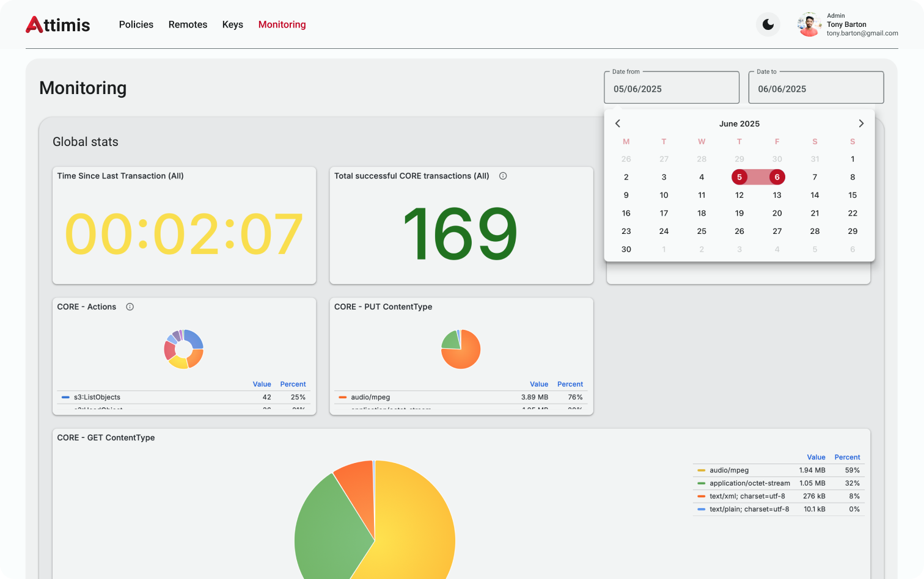This screenshot has height=579, width=924.
Task: Click info icon beside CORE transactions title
Action: pos(503,176)
